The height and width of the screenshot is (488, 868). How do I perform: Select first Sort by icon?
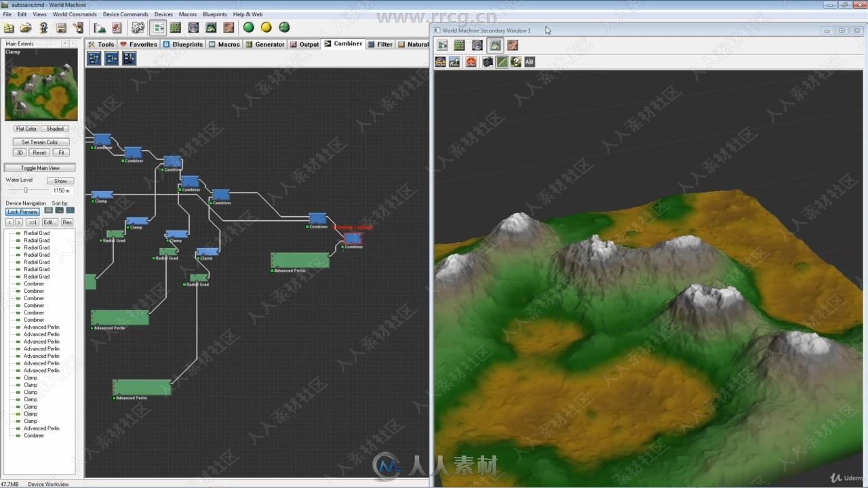click(49, 211)
